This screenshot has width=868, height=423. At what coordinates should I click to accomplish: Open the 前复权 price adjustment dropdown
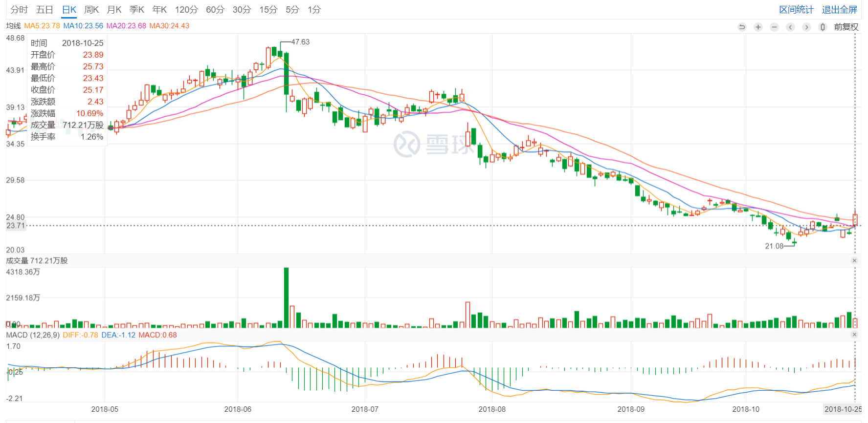[846, 27]
